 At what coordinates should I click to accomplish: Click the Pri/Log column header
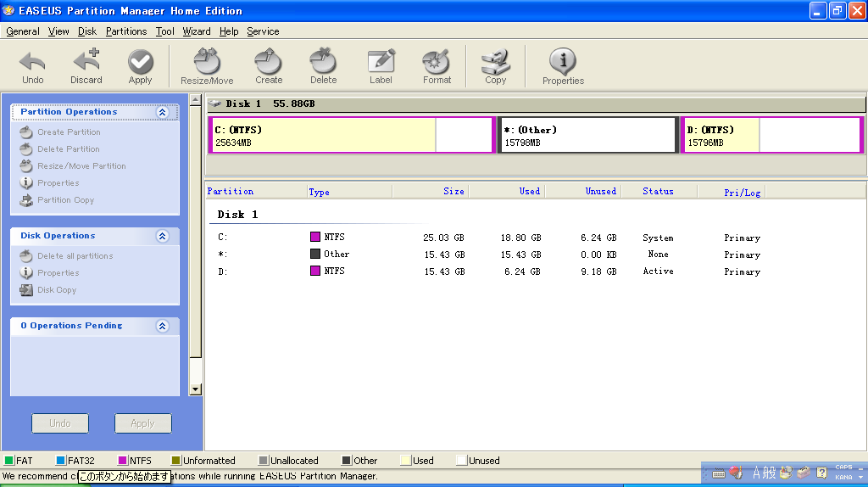[731, 192]
